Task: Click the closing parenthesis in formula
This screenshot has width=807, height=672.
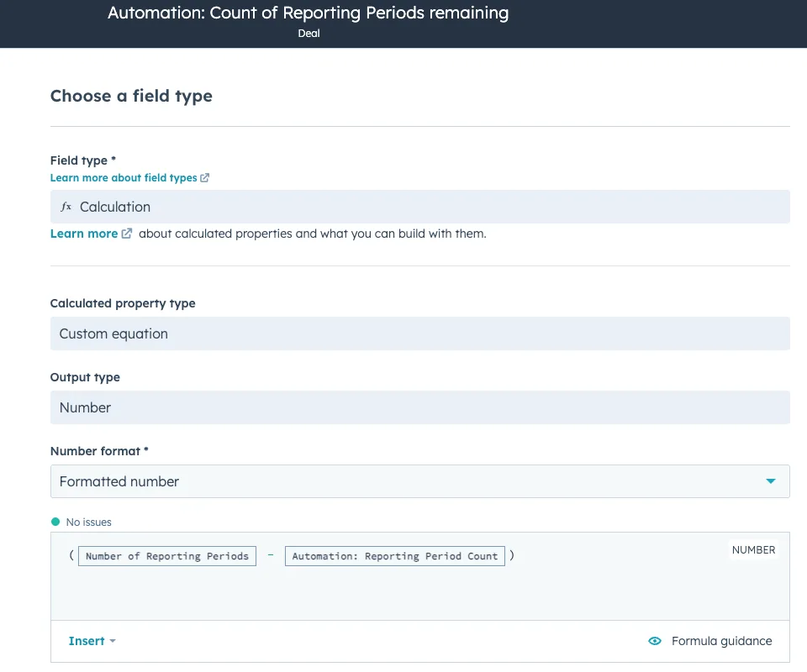Action: pos(512,555)
